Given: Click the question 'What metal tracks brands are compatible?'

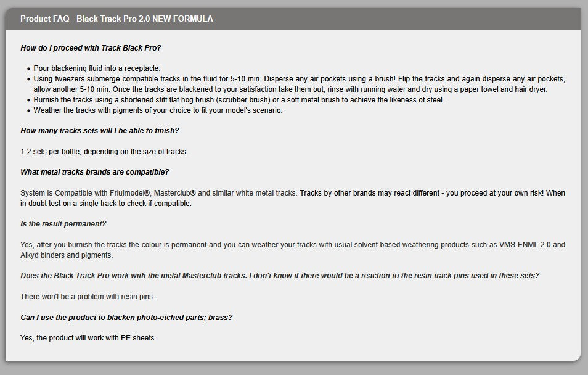Looking at the screenshot, I should pos(95,172).
